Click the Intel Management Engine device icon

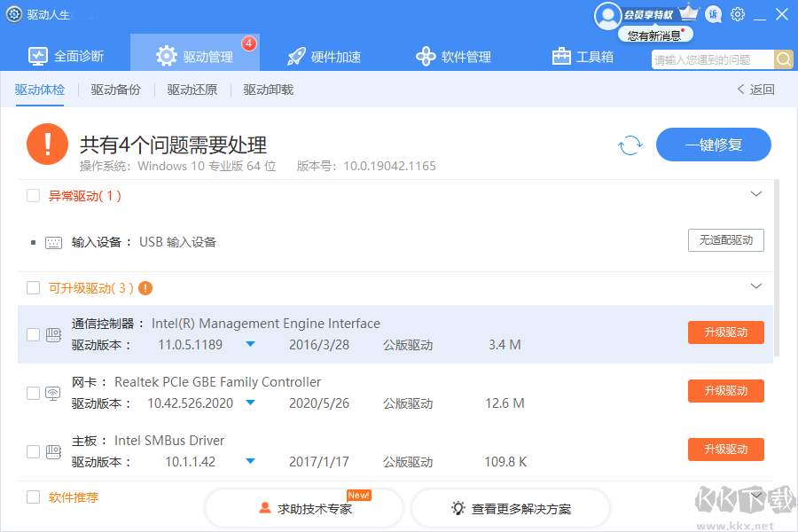tap(53, 335)
